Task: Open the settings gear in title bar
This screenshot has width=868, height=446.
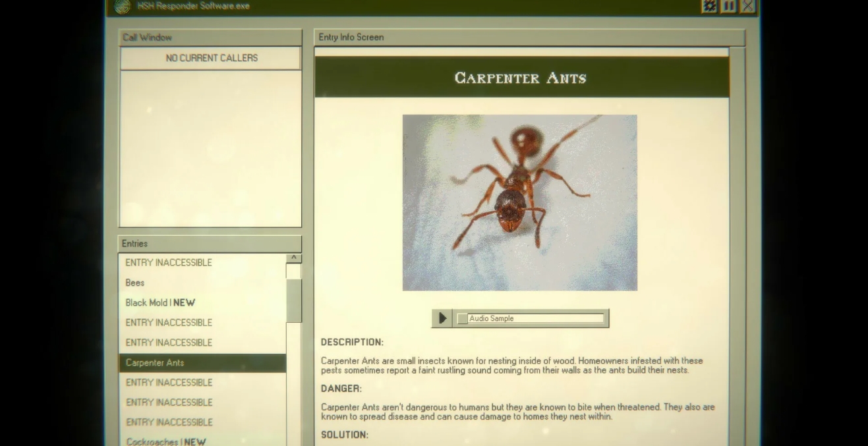Action: coord(709,6)
